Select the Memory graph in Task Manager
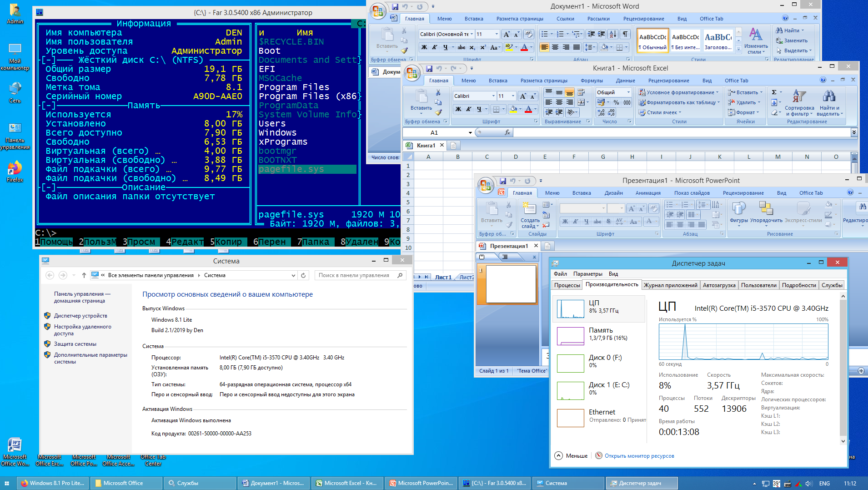The width and height of the screenshot is (868, 490). click(571, 336)
